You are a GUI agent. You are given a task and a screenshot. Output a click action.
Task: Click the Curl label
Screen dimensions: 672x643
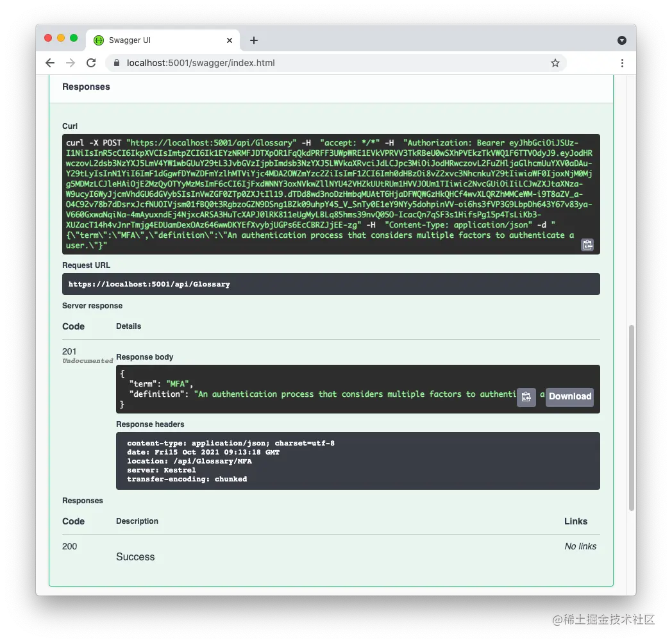pos(70,126)
